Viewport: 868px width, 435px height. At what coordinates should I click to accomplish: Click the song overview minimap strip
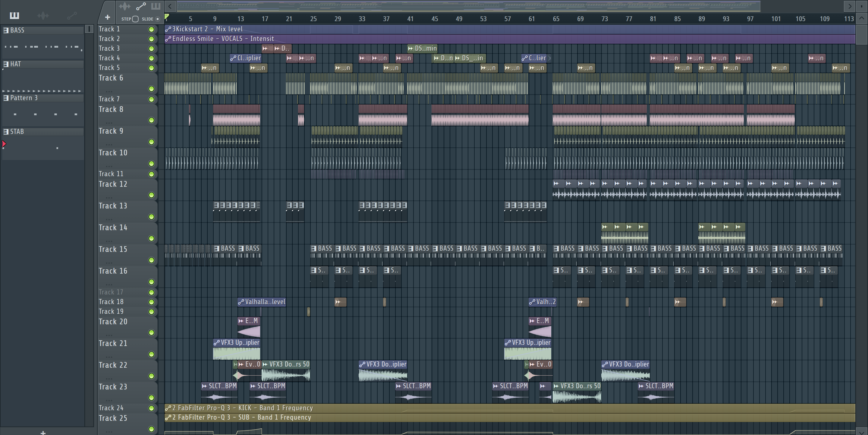(468, 6)
